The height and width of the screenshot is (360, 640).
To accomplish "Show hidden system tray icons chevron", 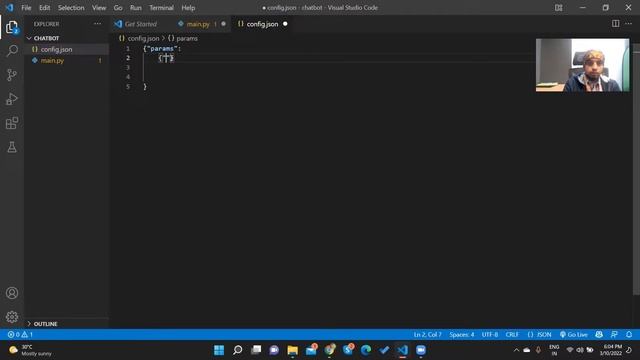I will coord(516,350).
